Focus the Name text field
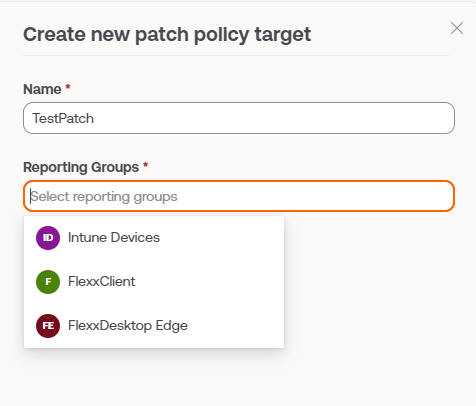 pyautogui.click(x=239, y=118)
